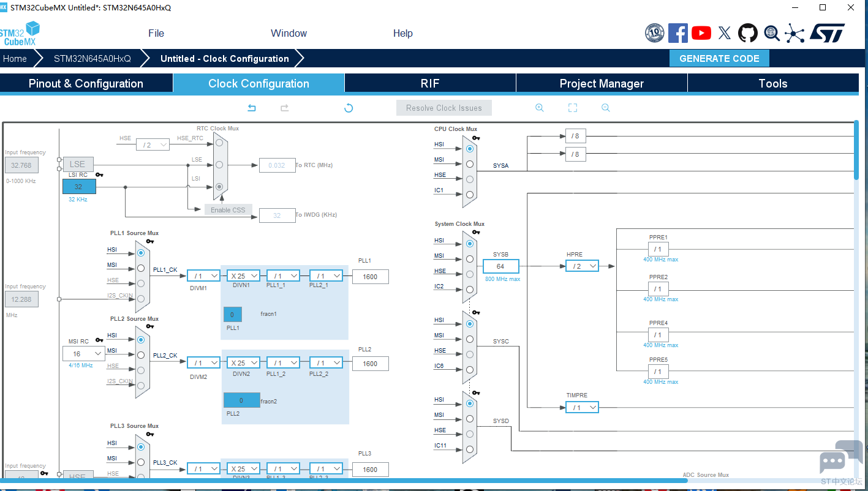Image resolution: width=868 pixels, height=491 pixels.
Task: Click the key icon beside CPU Clock Mux
Action: [476, 138]
